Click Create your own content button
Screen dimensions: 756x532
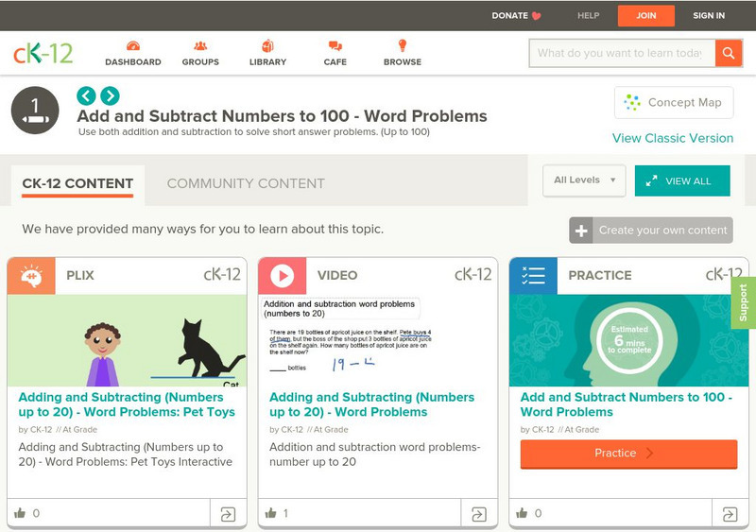[x=651, y=231]
